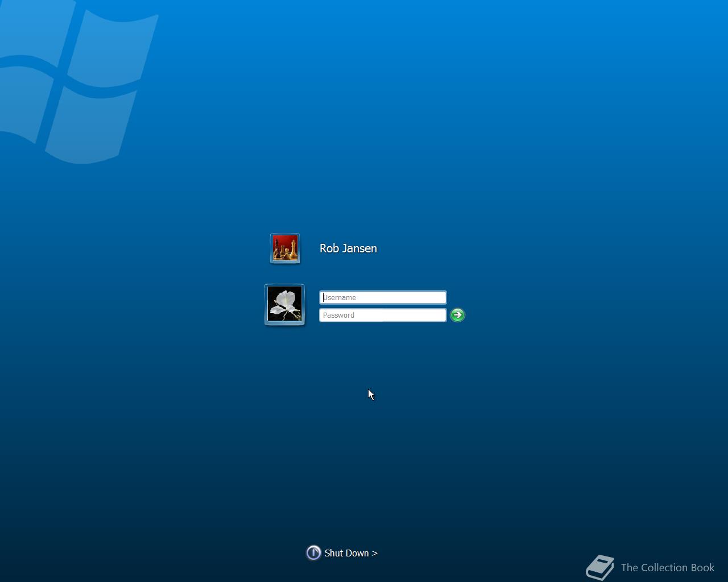Select the Rob Jansen chess avatar
Image resolution: width=728 pixels, height=582 pixels.
(x=285, y=248)
